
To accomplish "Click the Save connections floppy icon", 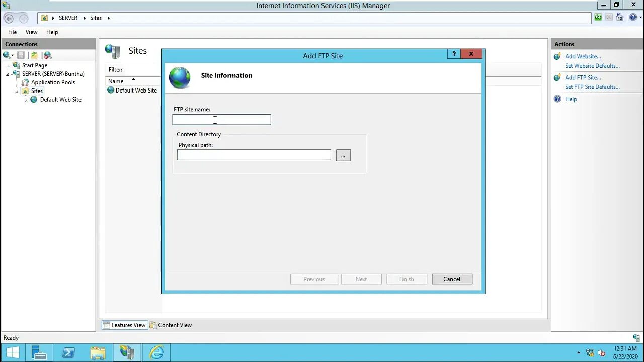I will tap(21, 55).
